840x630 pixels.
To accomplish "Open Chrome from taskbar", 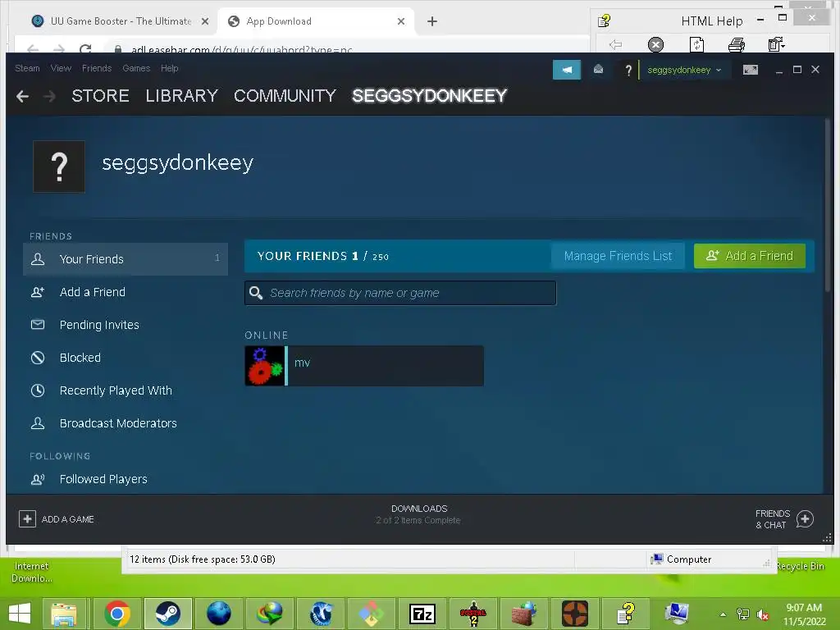I will coord(117,614).
